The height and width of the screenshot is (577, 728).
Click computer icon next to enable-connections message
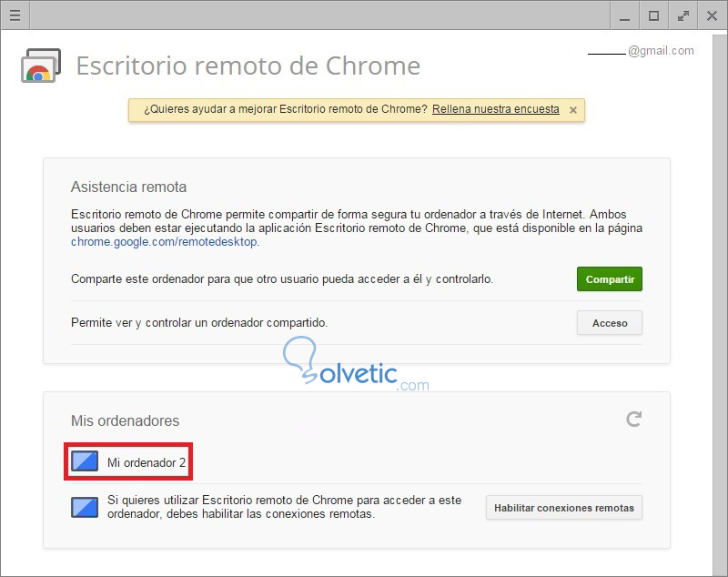(x=85, y=507)
